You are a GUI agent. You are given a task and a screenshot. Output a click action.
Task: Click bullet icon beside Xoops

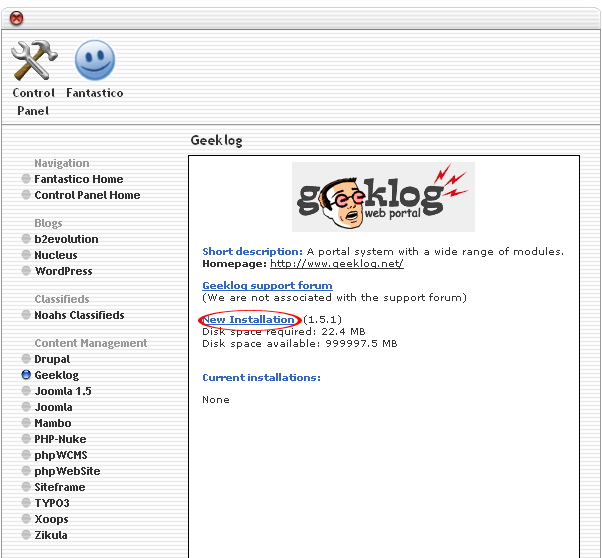[x=26, y=519]
